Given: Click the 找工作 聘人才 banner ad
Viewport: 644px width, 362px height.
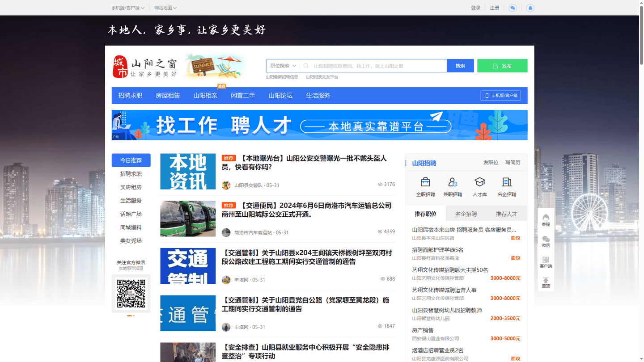Looking at the screenshot, I should click(319, 125).
